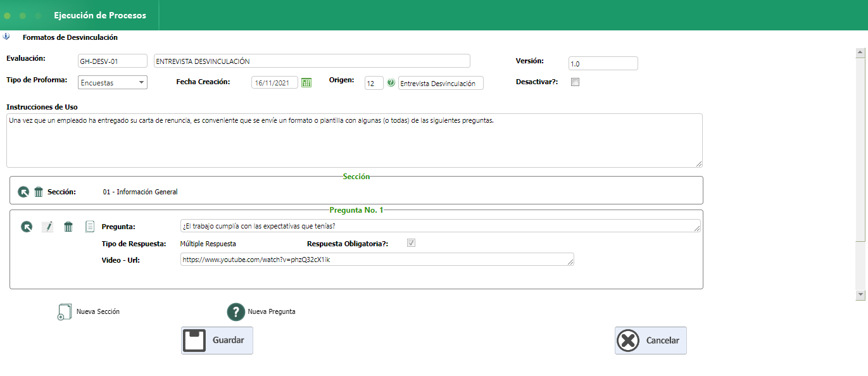This screenshot has height=376, width=868.
Task: Click the Video - Url field
Action: click(x=377, y=259)
